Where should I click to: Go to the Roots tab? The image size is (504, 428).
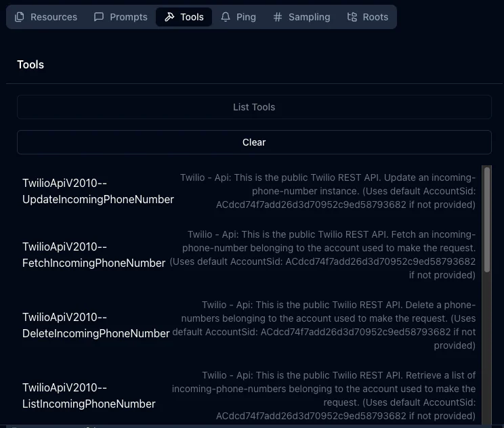368,17
